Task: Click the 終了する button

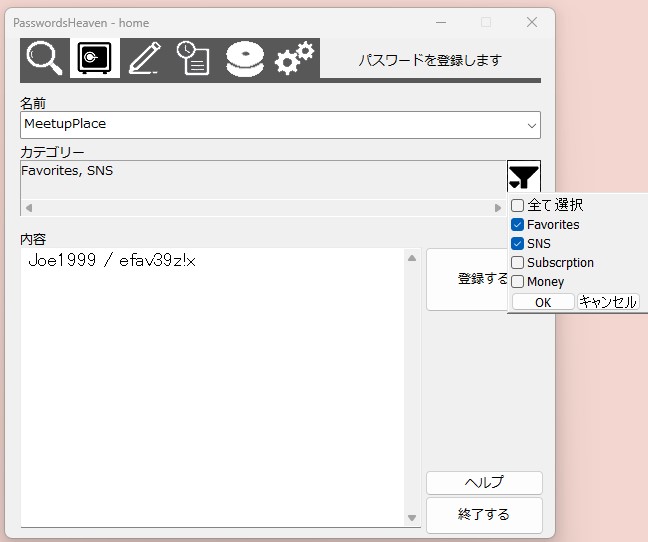Action: 484,515
